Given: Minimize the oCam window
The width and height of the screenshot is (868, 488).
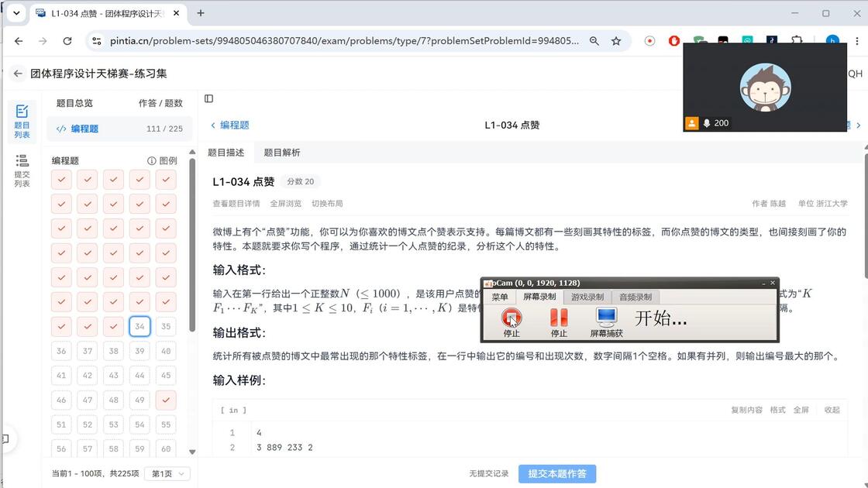Looking at the screenshot, I should [x=764, y=283].
